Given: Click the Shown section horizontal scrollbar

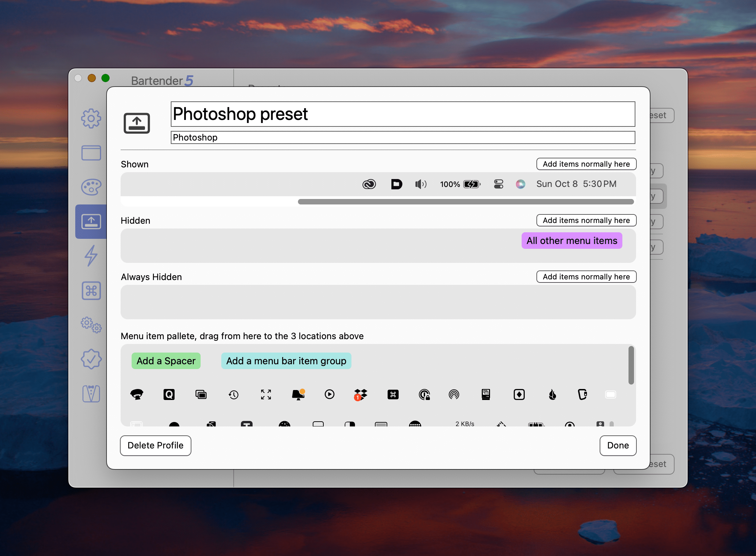Looking at the screenshot, I should point(466,202).
